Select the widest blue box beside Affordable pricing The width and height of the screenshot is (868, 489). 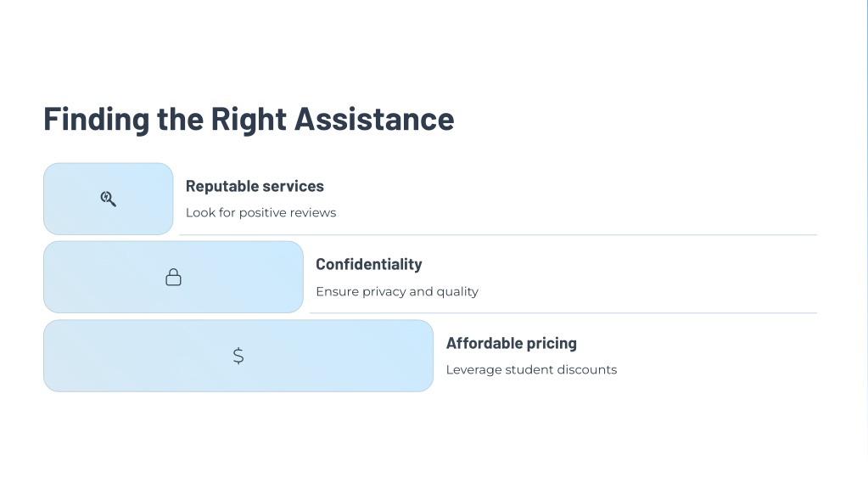tap(238, 356)
